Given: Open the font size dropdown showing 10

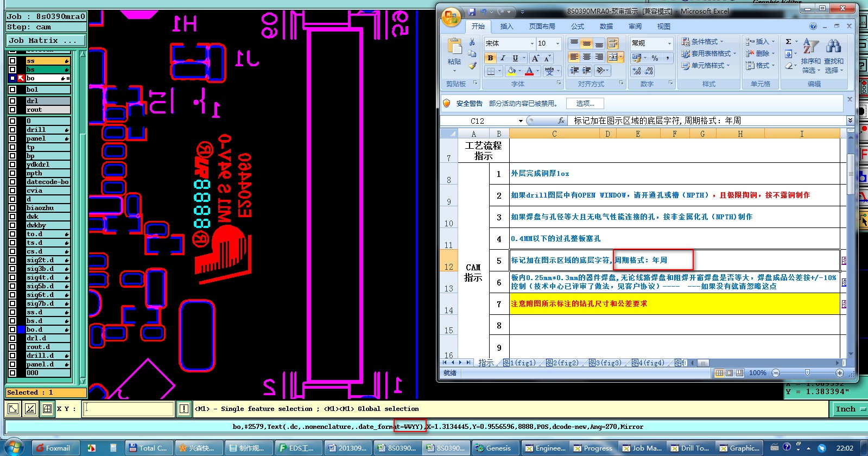Looking at the screenshot, I should click(x=557, y=43).
